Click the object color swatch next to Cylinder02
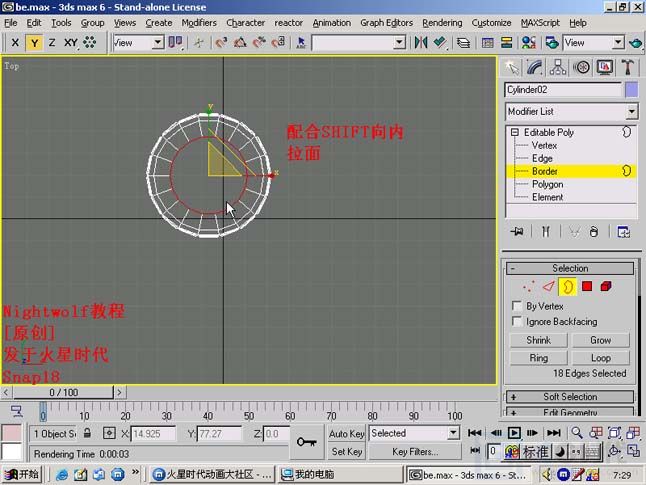Image resolution: width=646 pixels, height=485 pixels. click(x=631, y=90)
